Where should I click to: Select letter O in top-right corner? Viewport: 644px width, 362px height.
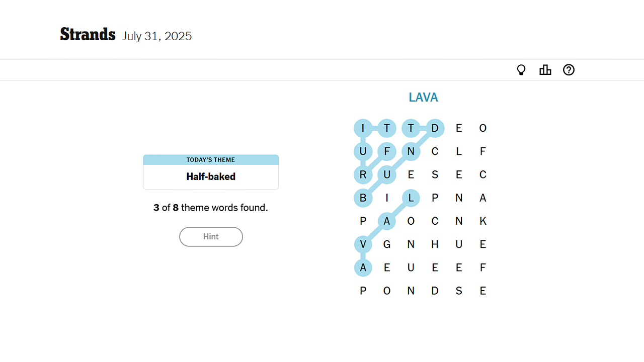pos(482,128)
